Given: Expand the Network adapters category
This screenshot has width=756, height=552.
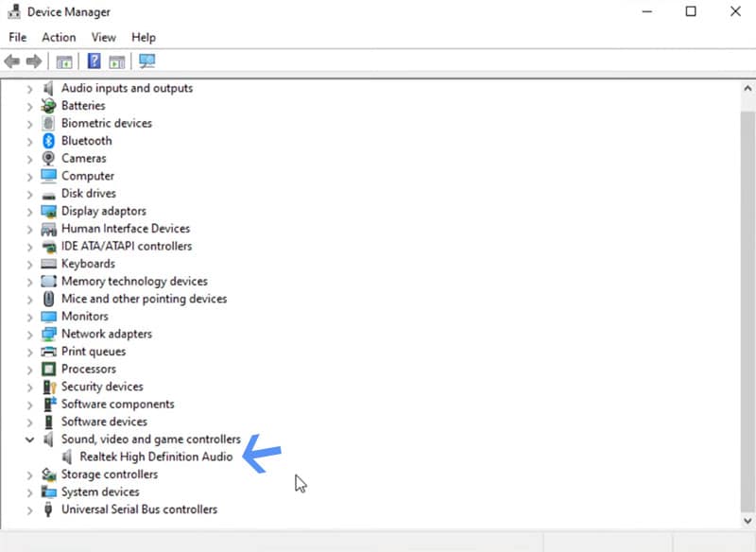Looking at the screenshot, I should (29, 334).
